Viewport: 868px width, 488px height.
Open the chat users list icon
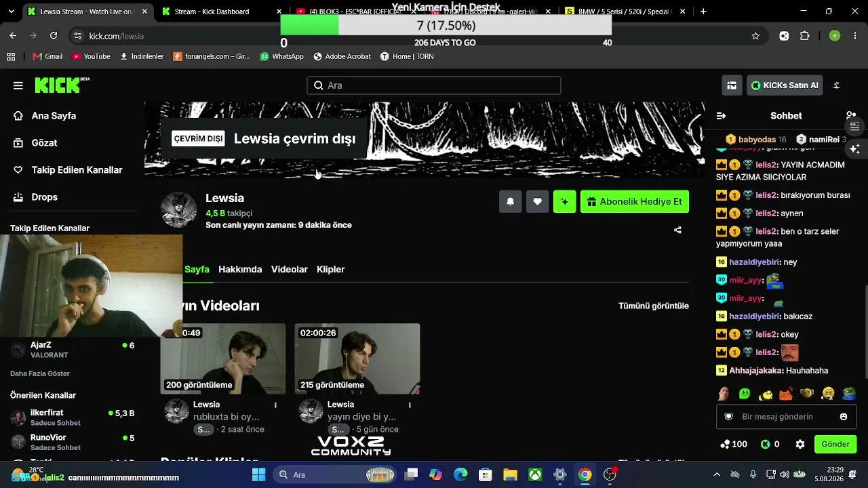(850, 116)
